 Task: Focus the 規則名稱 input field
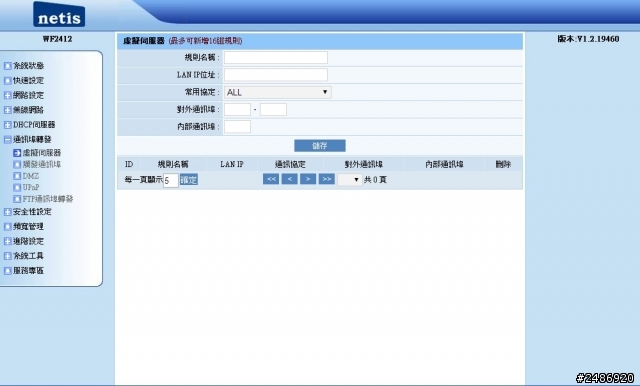(x=276, y=58)
